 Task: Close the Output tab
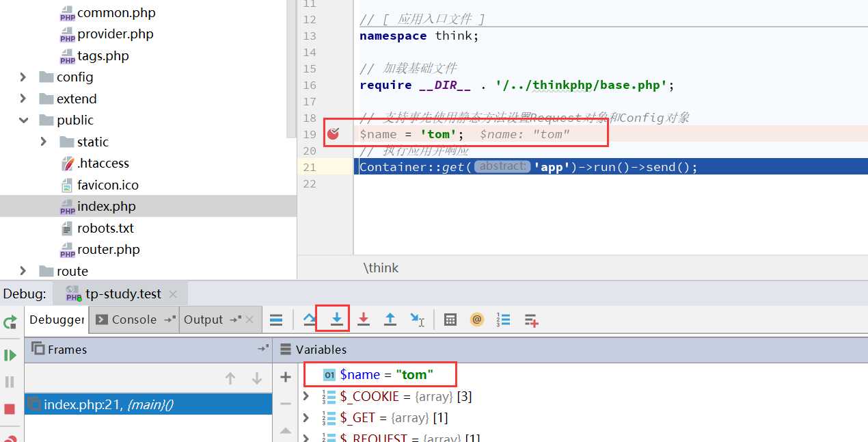click(x=249, y=320)
